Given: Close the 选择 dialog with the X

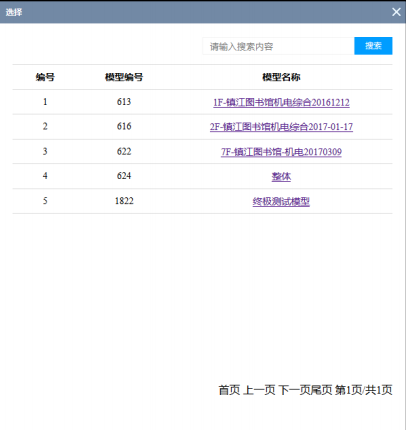Looking at the screenshot, I should point(396,12).
